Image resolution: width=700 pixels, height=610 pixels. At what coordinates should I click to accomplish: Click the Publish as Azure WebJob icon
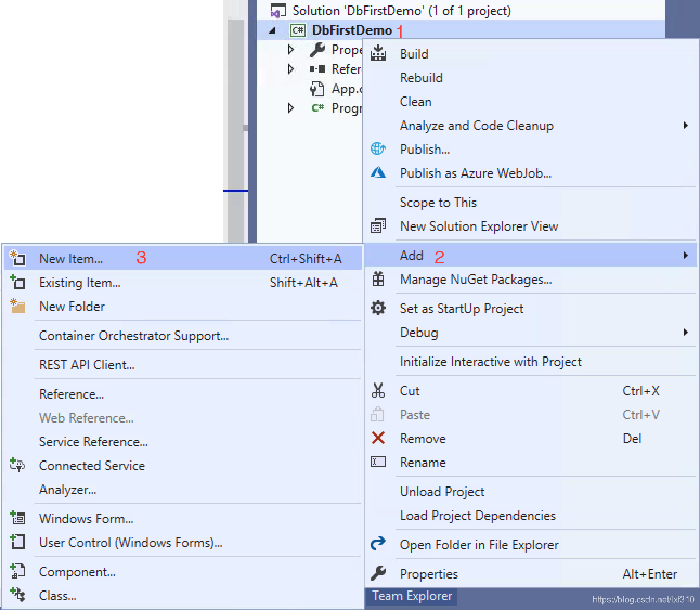(x=378, y=172)
